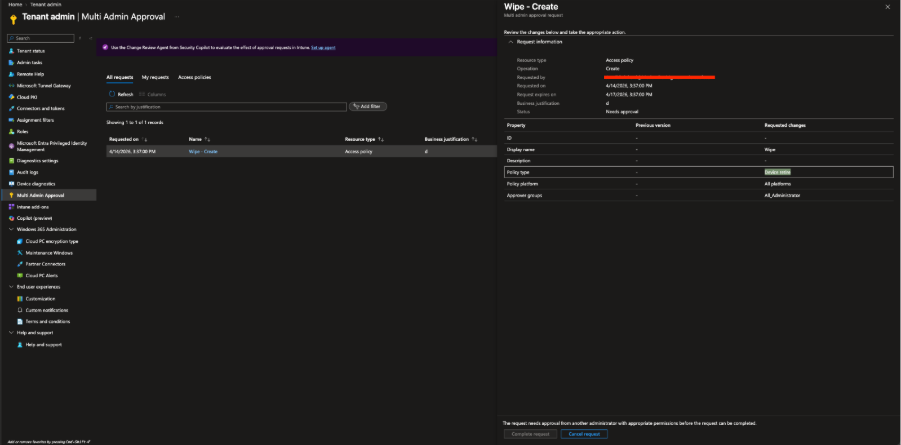The width and height of the screenshot is (901, 445).
Task: Click the Search by justification field
Action: 225,106
